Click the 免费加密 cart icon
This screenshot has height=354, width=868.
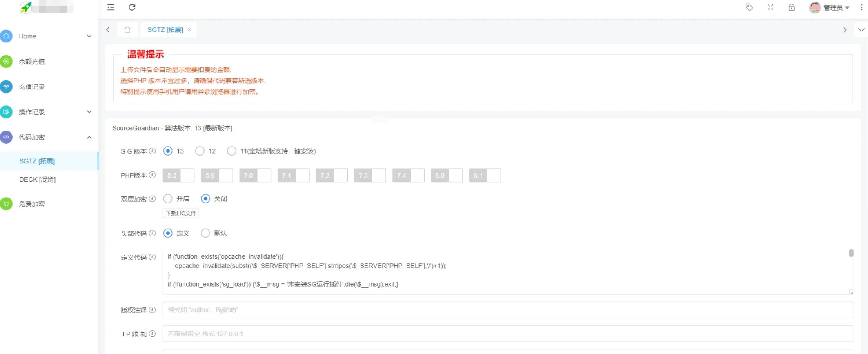(6, 204)
